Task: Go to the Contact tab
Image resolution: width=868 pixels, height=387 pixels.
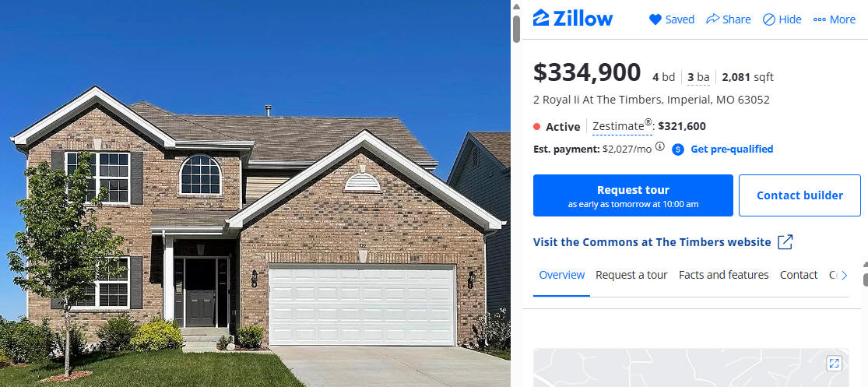Action: (799, 275)
